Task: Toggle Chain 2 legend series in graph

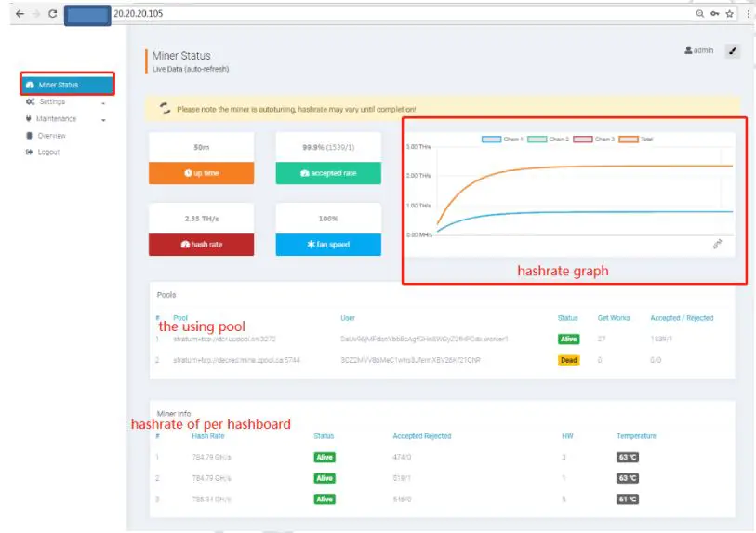Action: pyautogui.click(x=549, y=140)
